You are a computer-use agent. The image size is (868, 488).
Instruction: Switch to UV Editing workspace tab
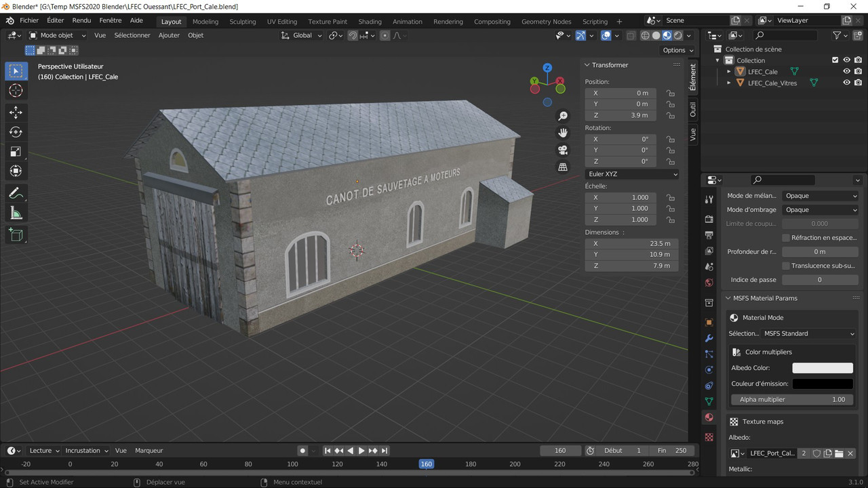[x=282, y=22]
